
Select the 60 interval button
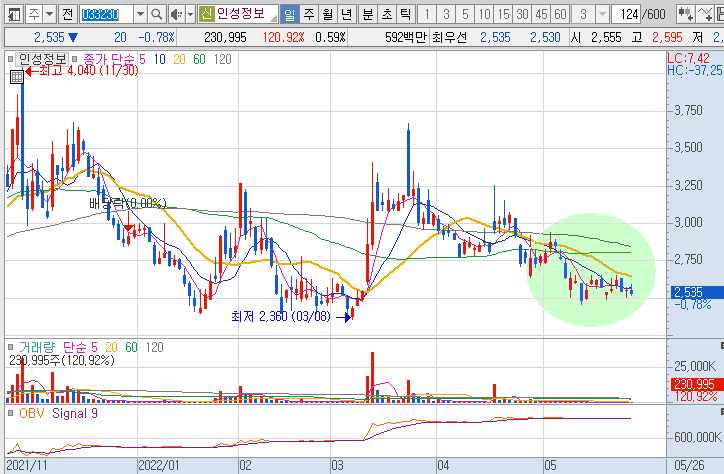click(560, 14)
